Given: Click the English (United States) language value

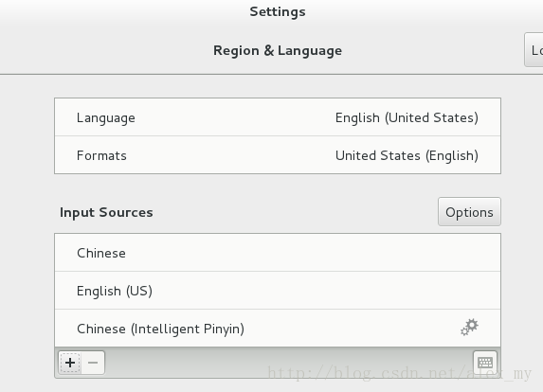Looking at the screenshot, I should (407, 118).
